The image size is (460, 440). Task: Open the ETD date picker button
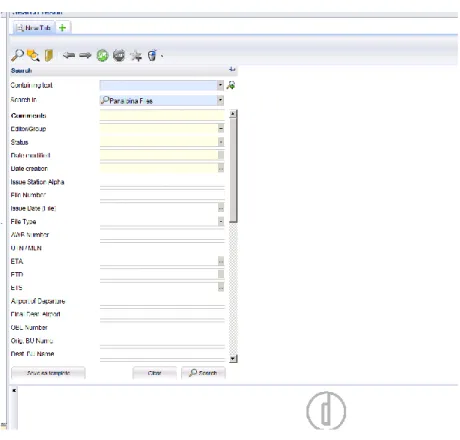(221, 274)
